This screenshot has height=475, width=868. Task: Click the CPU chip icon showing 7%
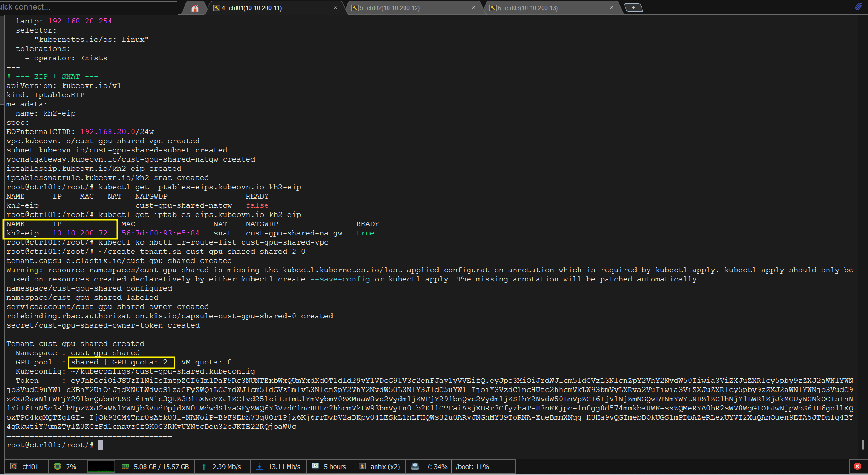click(x=58, y=467)
